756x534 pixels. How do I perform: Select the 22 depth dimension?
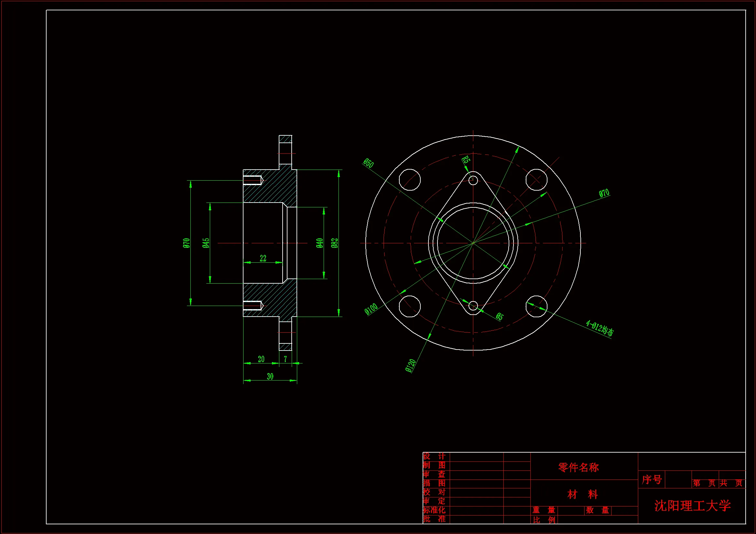(263, 258)
